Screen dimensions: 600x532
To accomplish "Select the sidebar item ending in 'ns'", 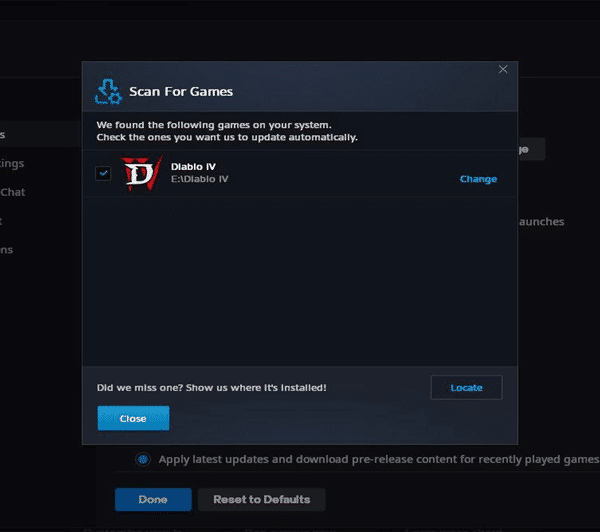I will coord(7,250).
